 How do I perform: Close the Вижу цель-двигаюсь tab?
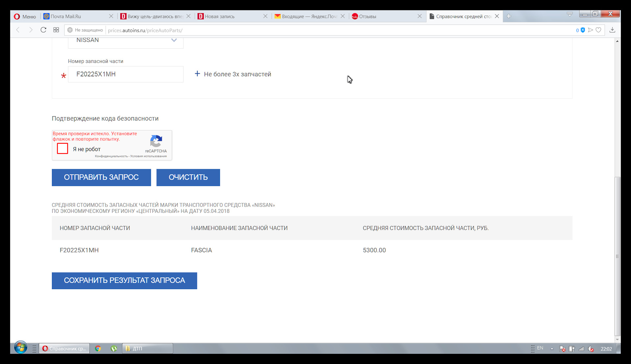[x=188, y=16]
